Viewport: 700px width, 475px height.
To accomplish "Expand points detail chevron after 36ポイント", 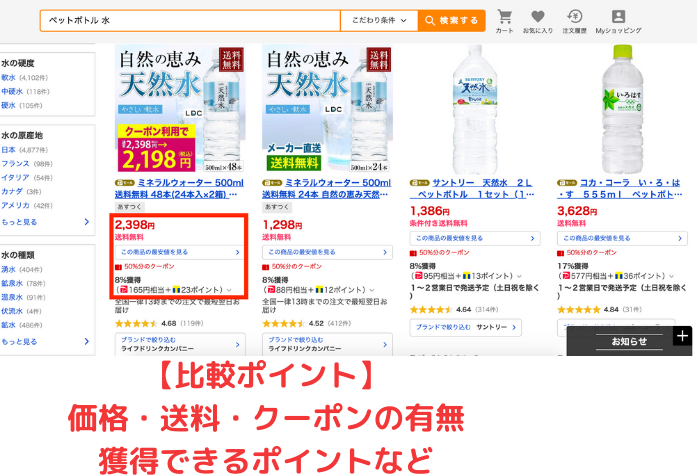I will pos(671,276).
